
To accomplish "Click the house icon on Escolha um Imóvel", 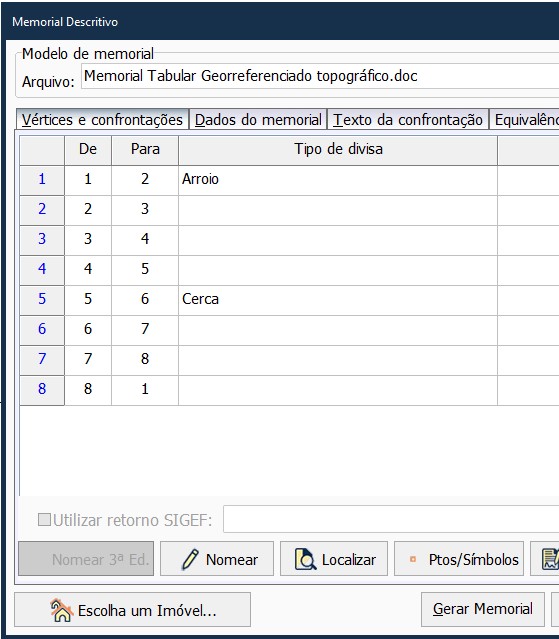I will coord(62,610).
